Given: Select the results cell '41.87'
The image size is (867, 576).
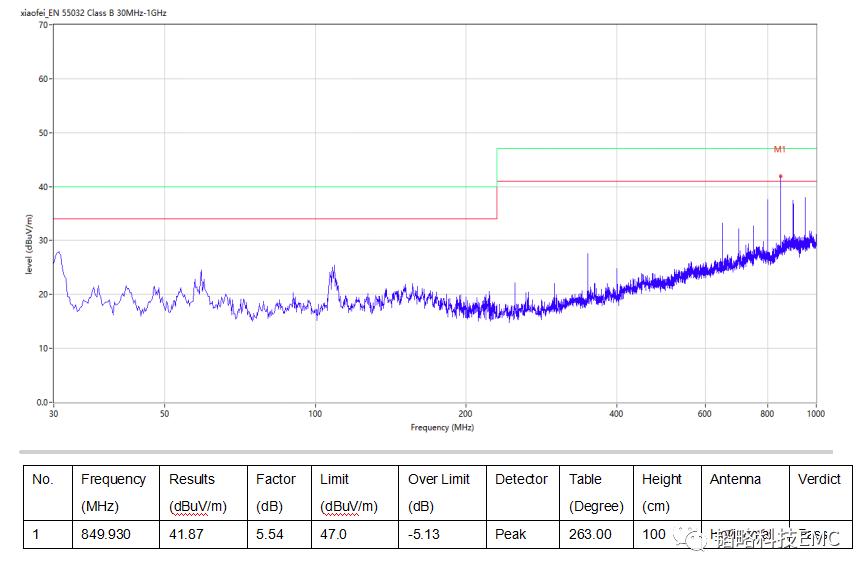Looking at the screenshot, I should (x=203, y=535).
